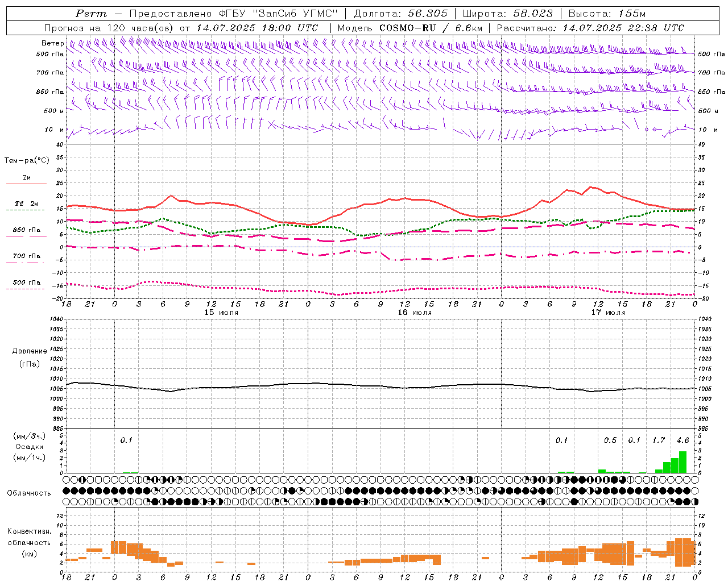Click the "16 июля" date label
Screen dimensions: 728x582
tap(415, 313)
